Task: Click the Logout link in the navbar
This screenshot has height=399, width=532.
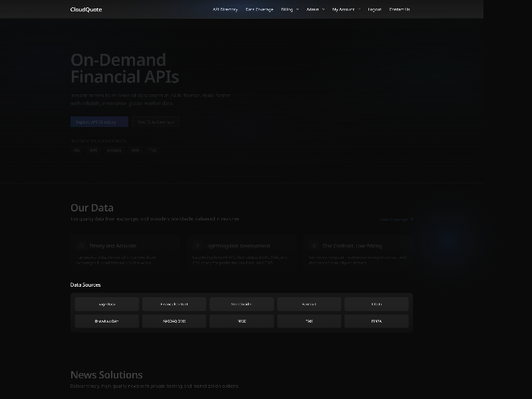Action: [x=373, y=9]
